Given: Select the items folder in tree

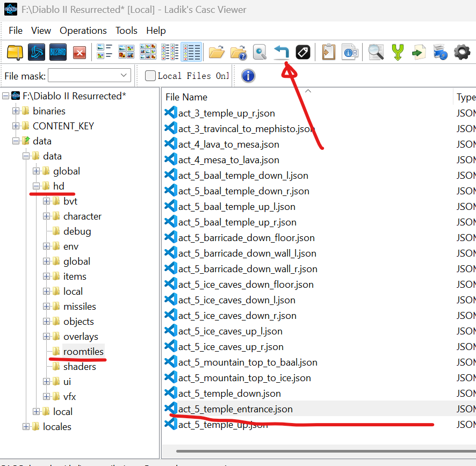Looking at the screenshot, I should coord(75,276).
